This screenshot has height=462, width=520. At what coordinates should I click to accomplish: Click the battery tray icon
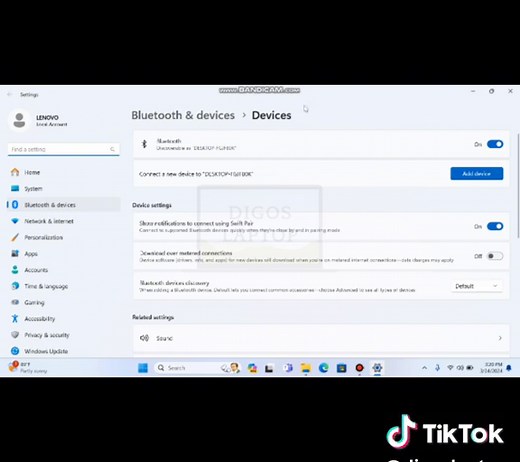(x=470, y=368)
